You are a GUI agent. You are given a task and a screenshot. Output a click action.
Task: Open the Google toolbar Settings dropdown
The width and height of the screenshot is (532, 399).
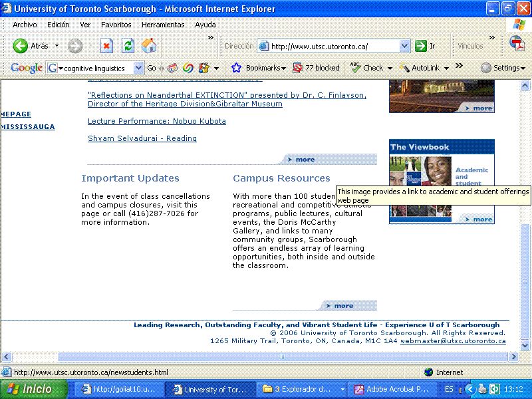[x=502, y=68]
